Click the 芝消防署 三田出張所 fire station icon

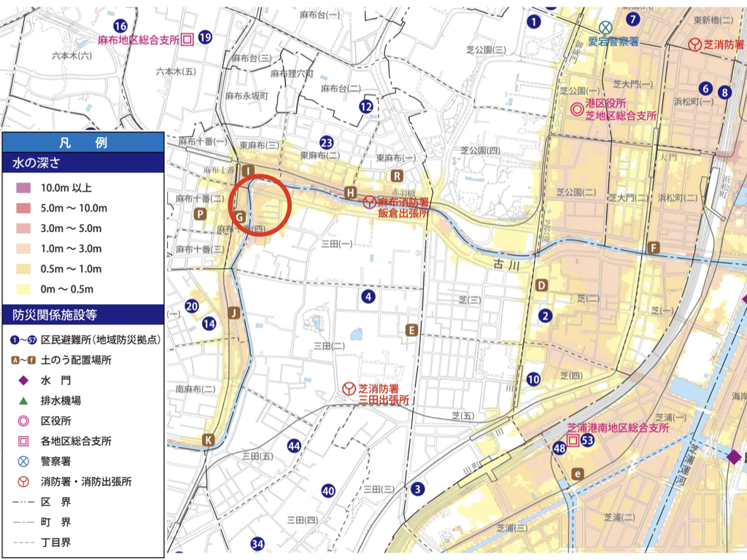pyautogui.click(x=349, y=389)
